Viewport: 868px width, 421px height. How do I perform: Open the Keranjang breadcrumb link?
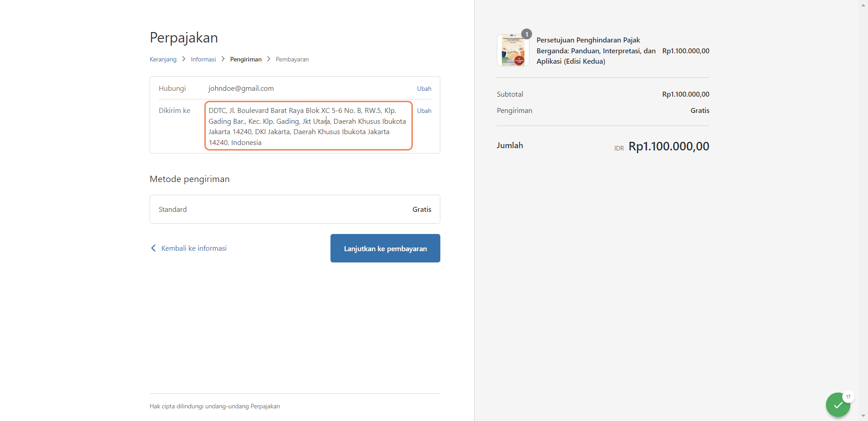tap(163, 59)
